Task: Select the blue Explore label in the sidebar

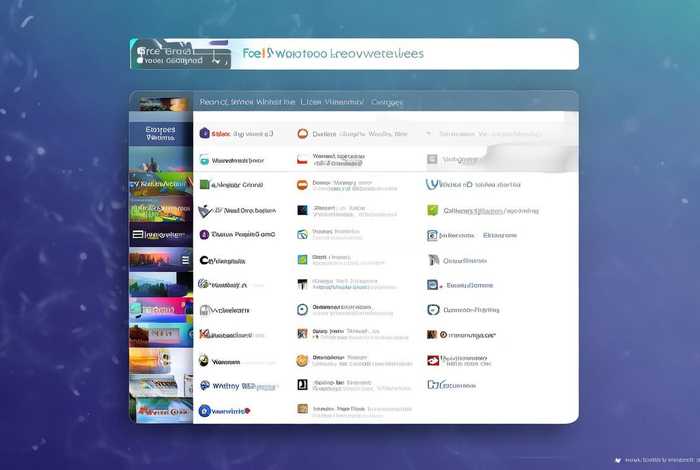Action: (160, 133)
